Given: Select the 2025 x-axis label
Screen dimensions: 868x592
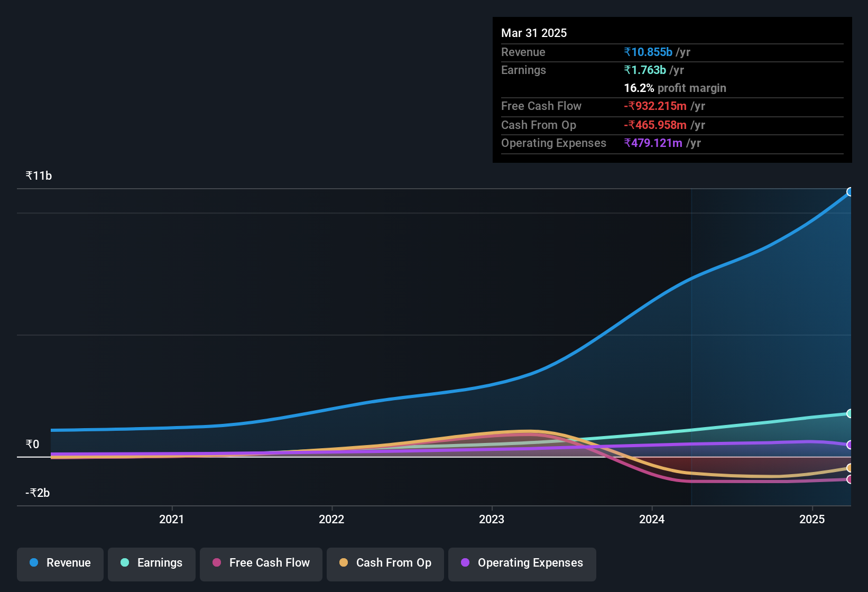Looking at the screenshot, I should (812, 520).
